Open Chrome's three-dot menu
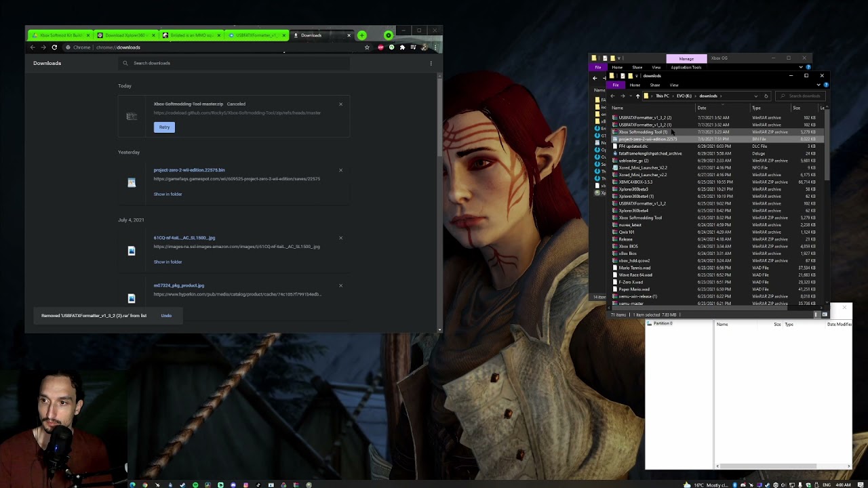This screenshot has height=488, width=868. click(x=435, y=47)
